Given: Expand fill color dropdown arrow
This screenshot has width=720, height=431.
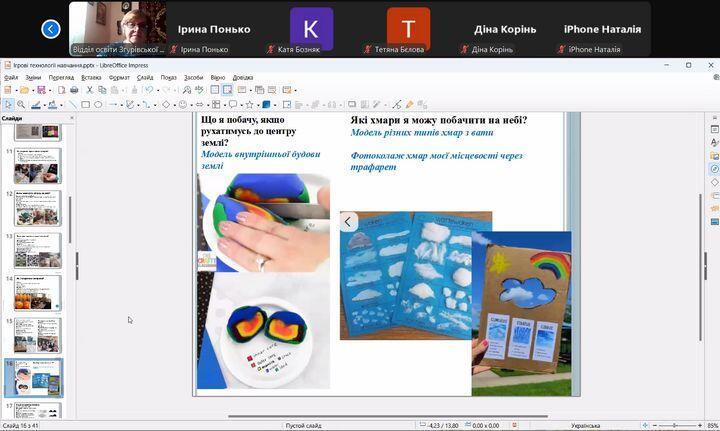Looking at the screenshot, I should point(61,105).
